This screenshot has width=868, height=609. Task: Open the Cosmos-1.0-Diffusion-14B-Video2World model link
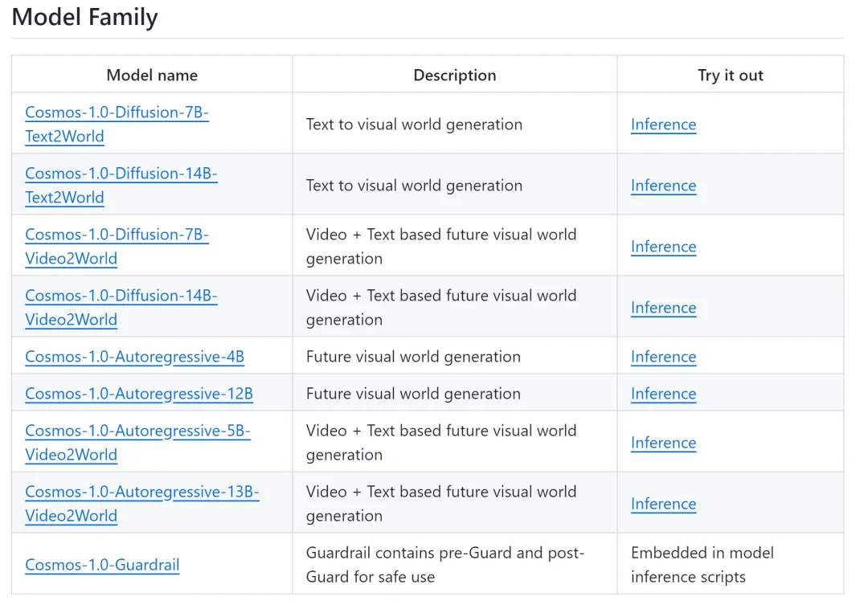[121, 296]
